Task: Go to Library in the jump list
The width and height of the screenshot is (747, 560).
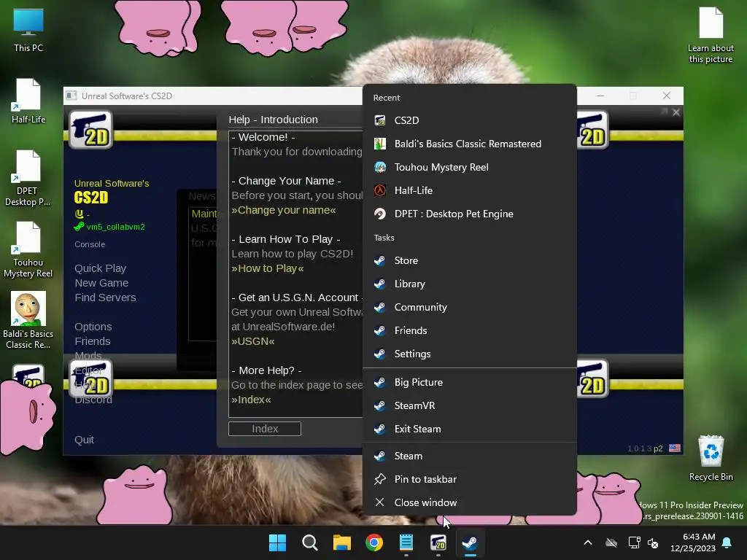Action: tap(469, 284)
